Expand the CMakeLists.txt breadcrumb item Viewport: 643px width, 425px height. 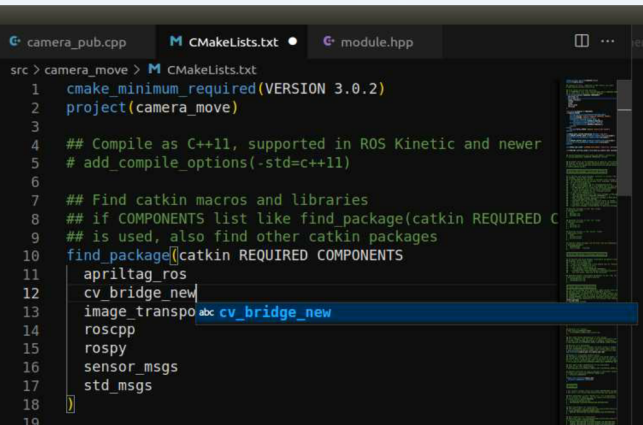point(211,70)
